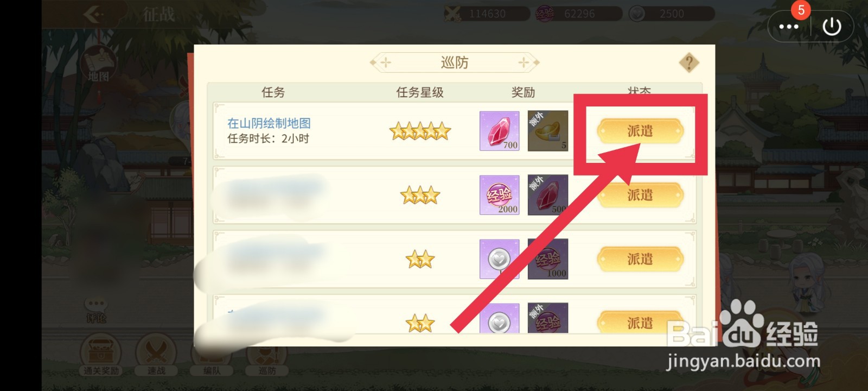Open the three-dots mini program menu
868x391 pixels.
click(x=788, y=27)
